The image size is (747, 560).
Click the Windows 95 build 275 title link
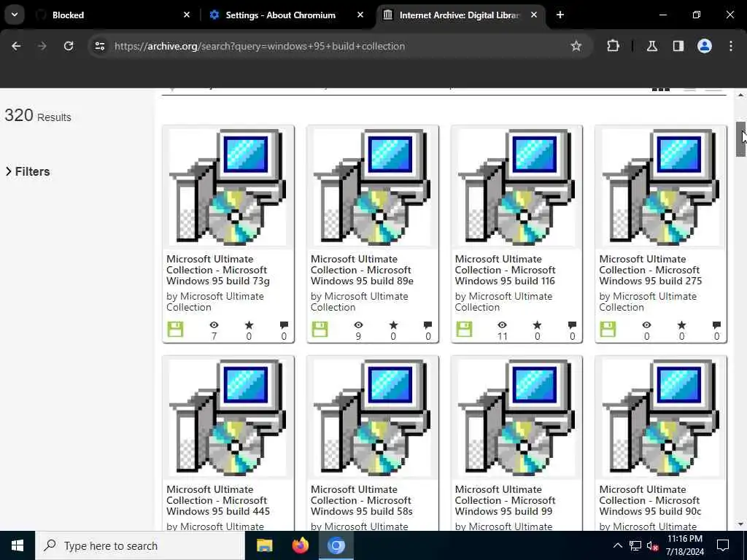[651, 270]
